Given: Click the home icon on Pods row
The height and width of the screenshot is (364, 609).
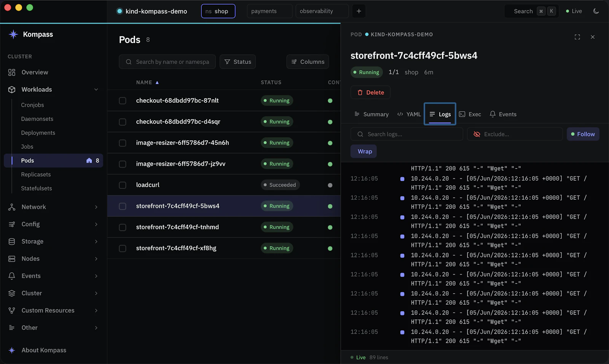Looking at the screenshot, I should click(x=89, y=161).
